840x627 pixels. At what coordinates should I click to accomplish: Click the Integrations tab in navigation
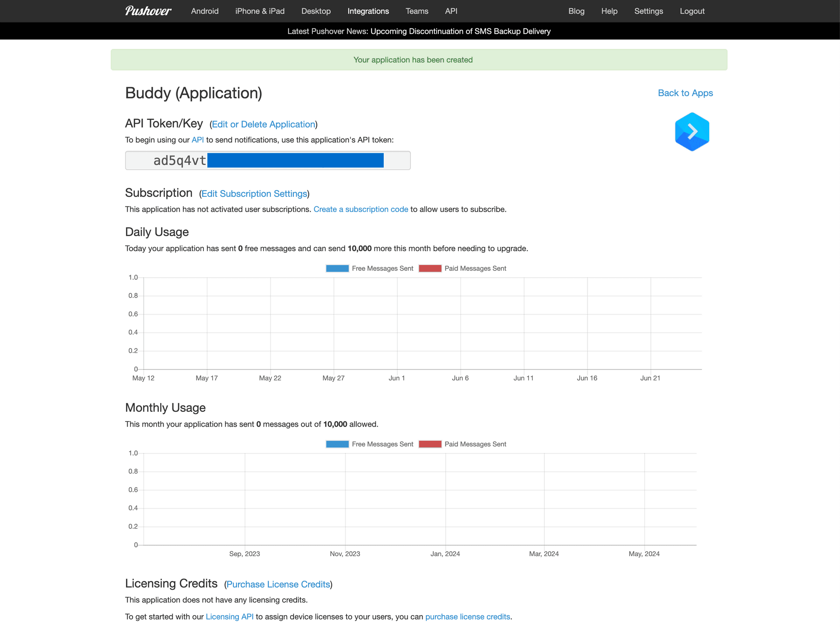367,11
